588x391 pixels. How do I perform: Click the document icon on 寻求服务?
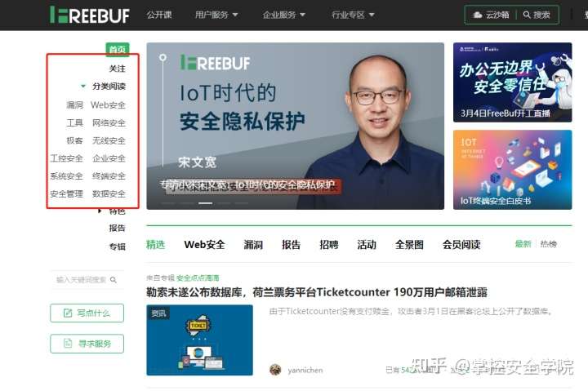[68, 343]
